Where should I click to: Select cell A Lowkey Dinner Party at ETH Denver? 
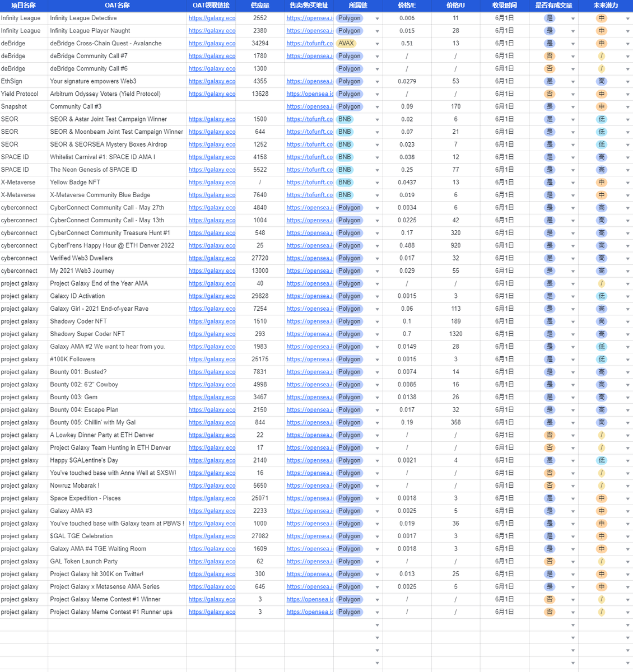[117, 435]
